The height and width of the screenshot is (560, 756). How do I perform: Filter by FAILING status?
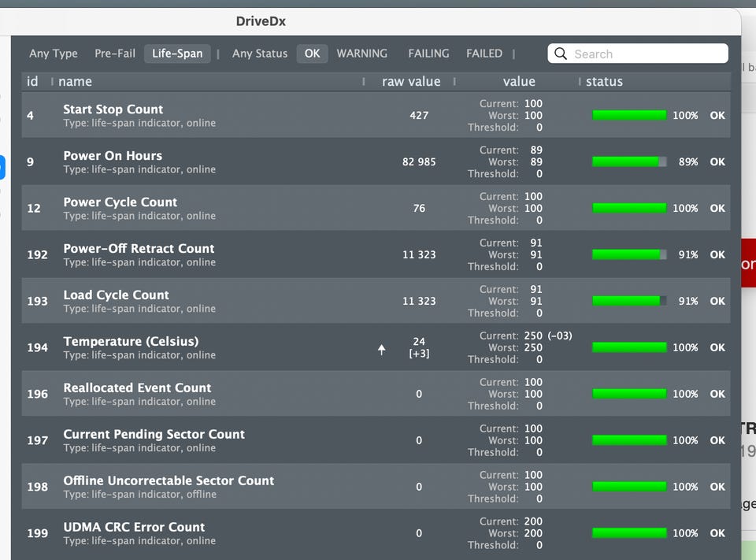point(428,54)
